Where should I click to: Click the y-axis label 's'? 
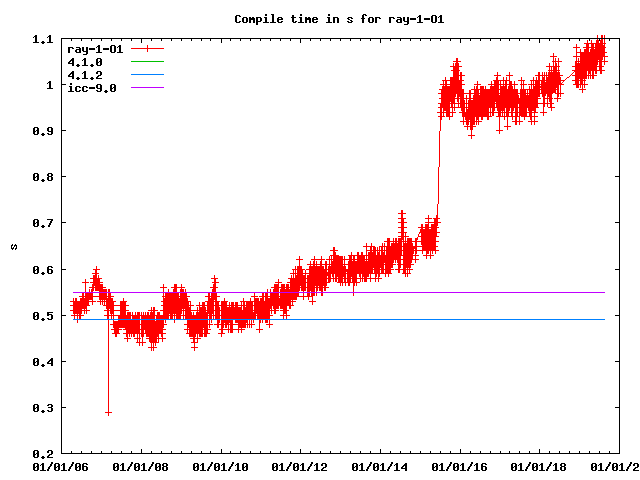[x=13, y=246]
